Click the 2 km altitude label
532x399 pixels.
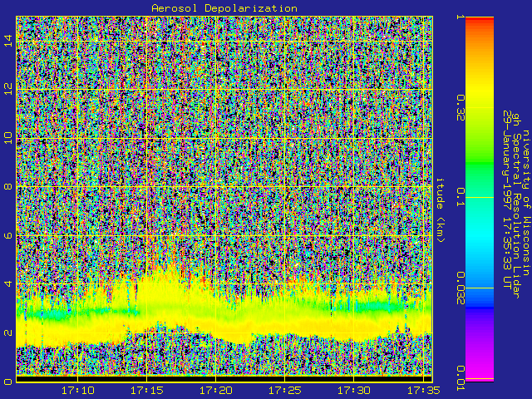[x=7, y=332]
